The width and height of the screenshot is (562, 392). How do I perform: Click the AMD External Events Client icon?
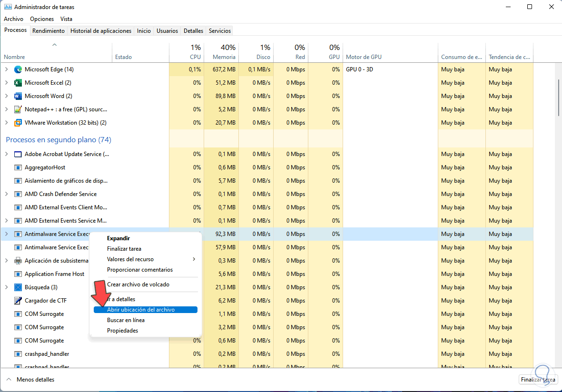(x=18, y=207)
